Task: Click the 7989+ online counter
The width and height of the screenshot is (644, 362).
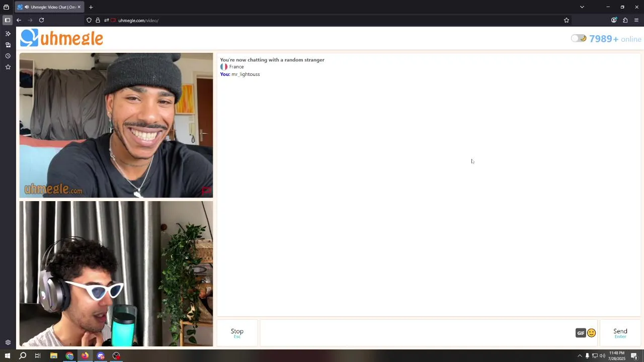Action: point(615,39)
